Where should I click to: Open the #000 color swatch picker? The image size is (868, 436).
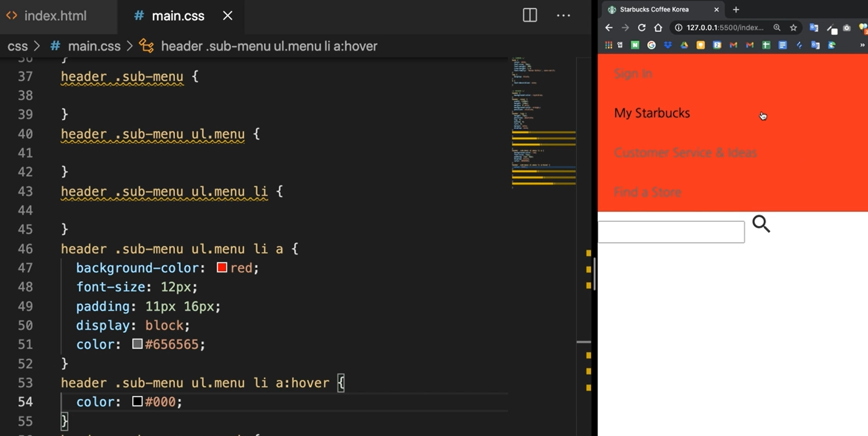coord(137,401)
